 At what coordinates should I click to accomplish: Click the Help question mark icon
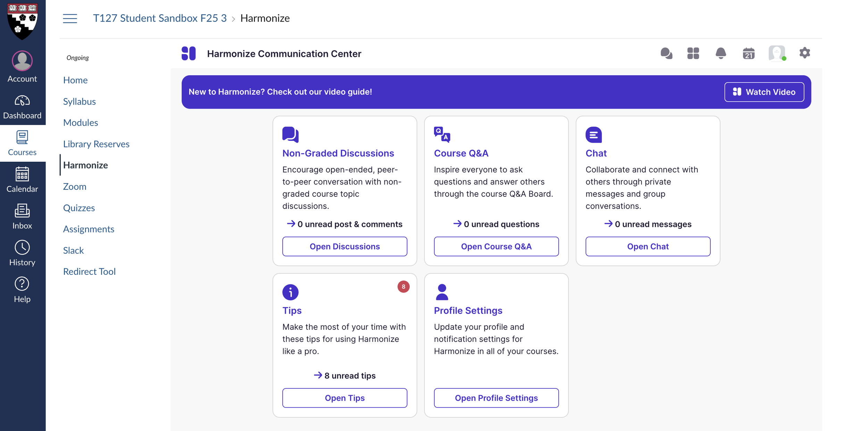(22, 284)
